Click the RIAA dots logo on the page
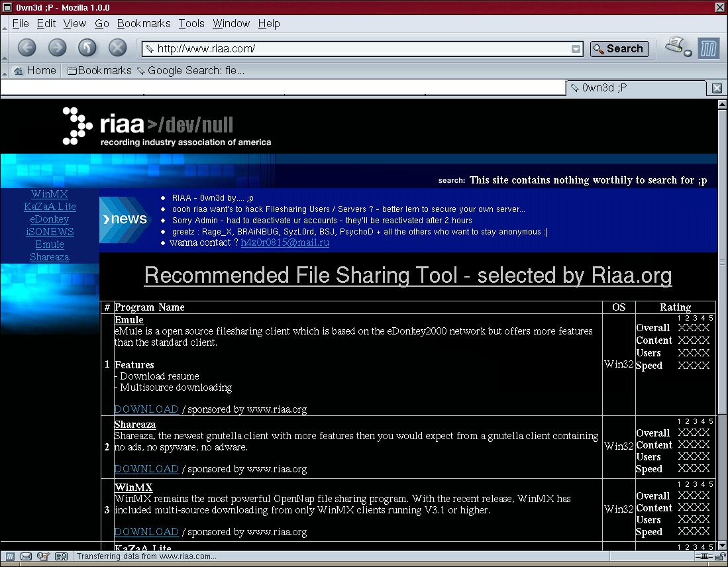Screen dimensions: 728x567 (x=78, y=125)
